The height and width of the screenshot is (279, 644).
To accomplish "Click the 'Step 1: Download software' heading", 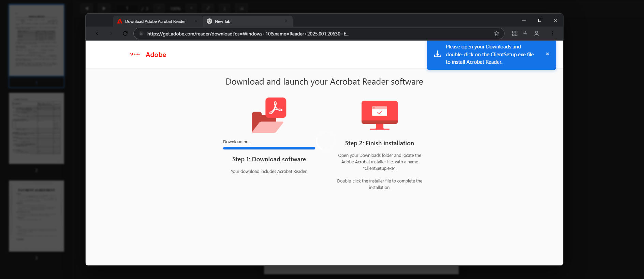I will (x=269, y=159).
